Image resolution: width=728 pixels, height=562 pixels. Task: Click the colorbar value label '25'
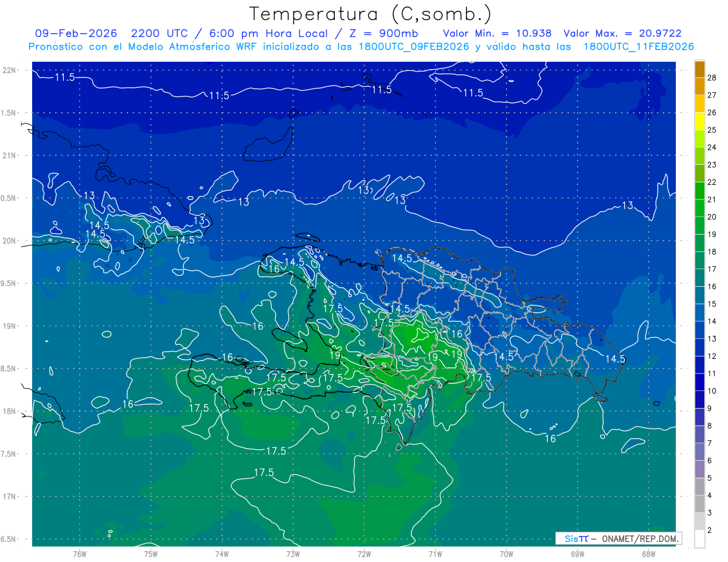click(x=712, y=130)
